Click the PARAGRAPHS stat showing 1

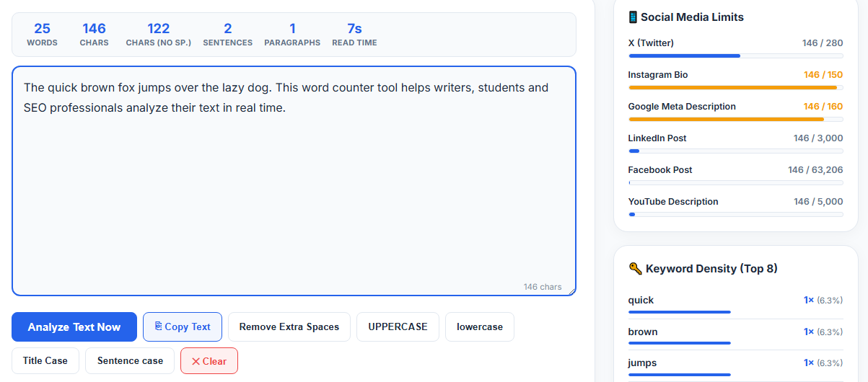tap(292, 34)
